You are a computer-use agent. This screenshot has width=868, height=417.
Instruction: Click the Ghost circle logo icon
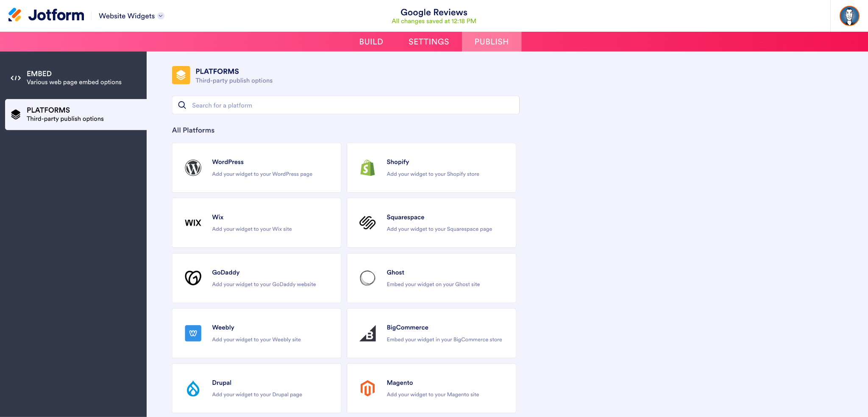pyautogui.click(x=367, y=278)
